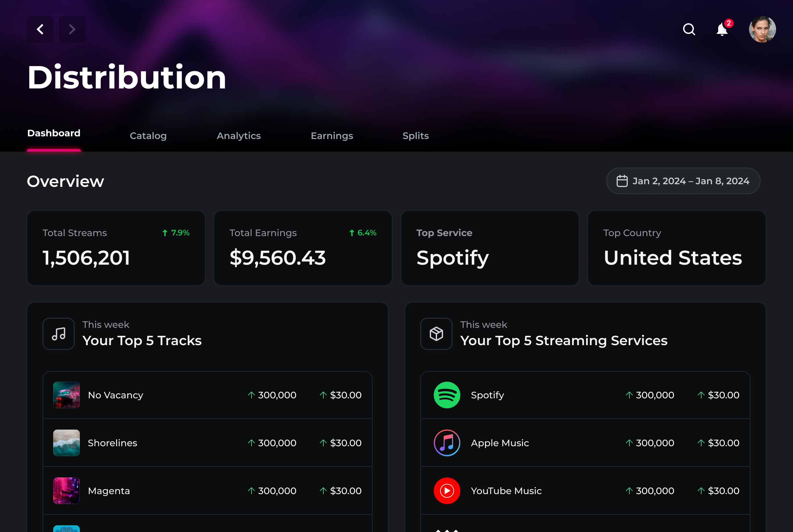793x532 pixels.
Task: Open the Jan 2 – Jan 8 date range picker
Action: tap(683, 181)
